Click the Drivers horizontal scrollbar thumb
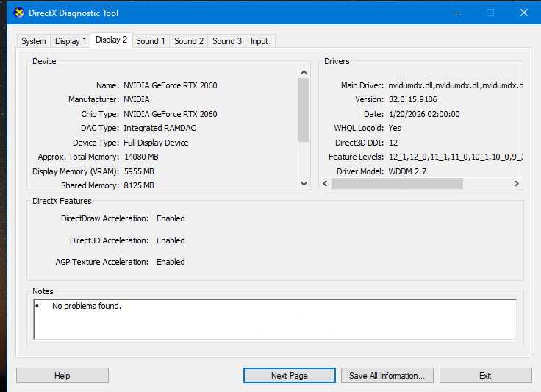Screen dimensions: 541x392 click(x=397, y=184)
